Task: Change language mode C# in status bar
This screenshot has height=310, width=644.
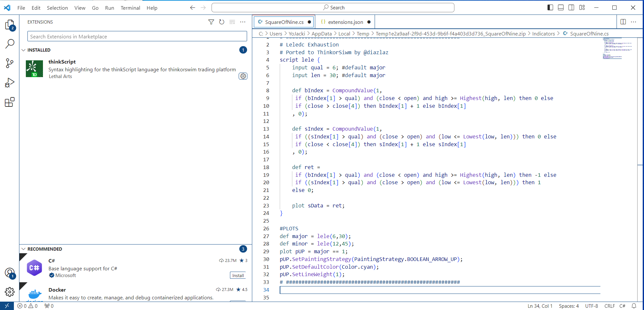Action: tap(622, 306)
